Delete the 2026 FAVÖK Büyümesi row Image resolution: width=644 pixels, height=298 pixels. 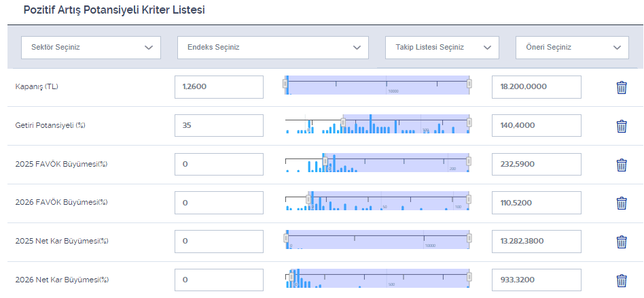click(x=621, y=203)
